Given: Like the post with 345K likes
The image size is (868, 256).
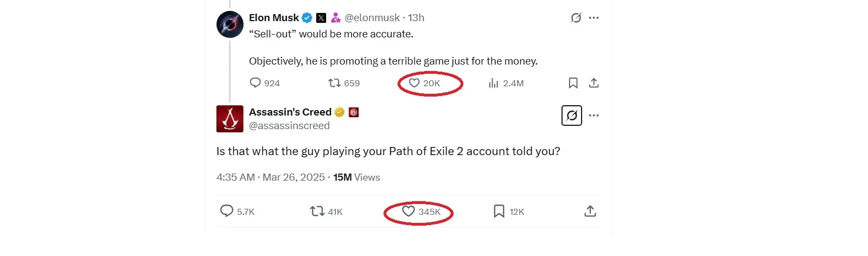Looking at the screenshot, I should pyautogui.click(x=409, y=211).
